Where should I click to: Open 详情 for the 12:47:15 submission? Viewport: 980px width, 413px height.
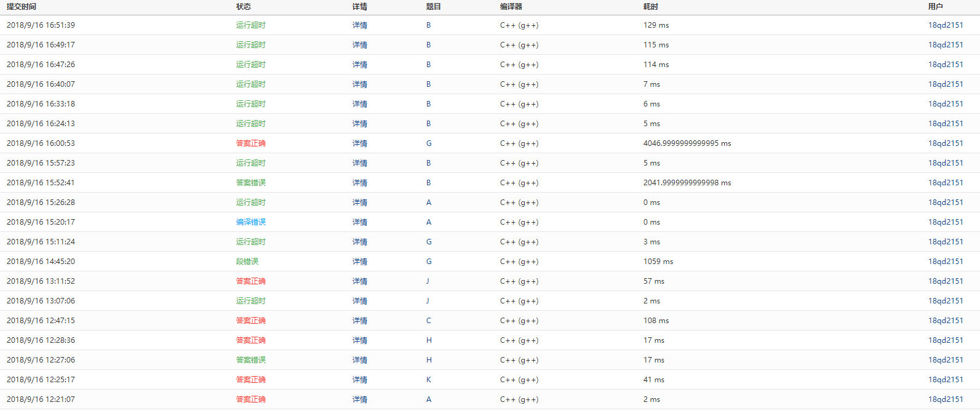click(x=359, y=321)
